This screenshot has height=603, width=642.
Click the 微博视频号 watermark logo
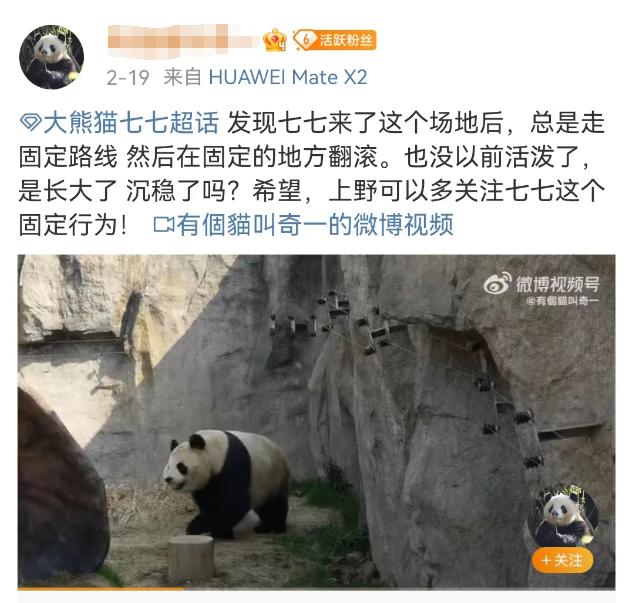tap(497, 283)
